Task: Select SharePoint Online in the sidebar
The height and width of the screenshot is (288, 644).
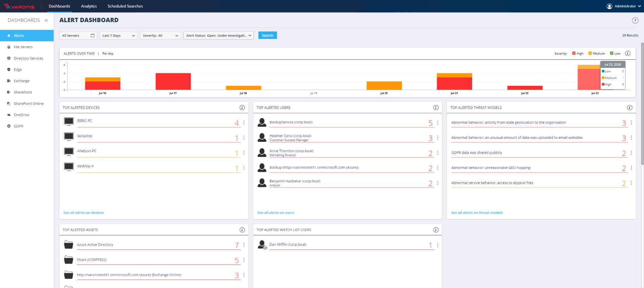Action: (x=27, y=104)
